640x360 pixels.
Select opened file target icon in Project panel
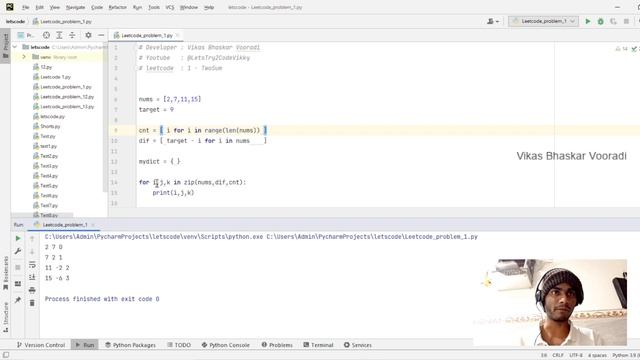point(46,36)
